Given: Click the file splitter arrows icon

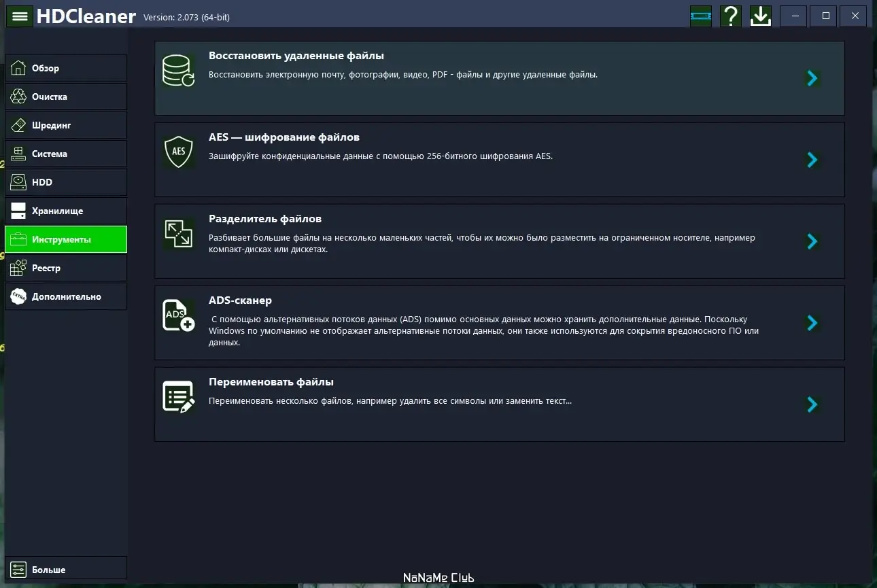Looking at the screenshot, I should (x=178, y=234).
